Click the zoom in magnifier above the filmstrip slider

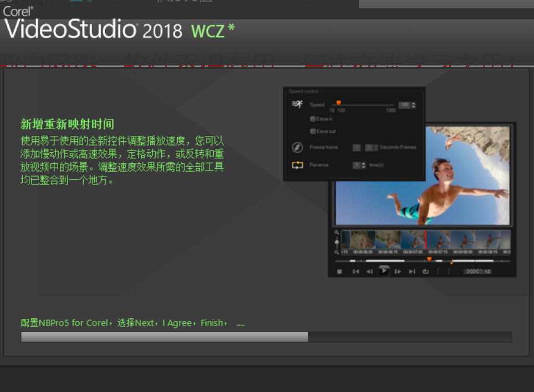[336, 232]
